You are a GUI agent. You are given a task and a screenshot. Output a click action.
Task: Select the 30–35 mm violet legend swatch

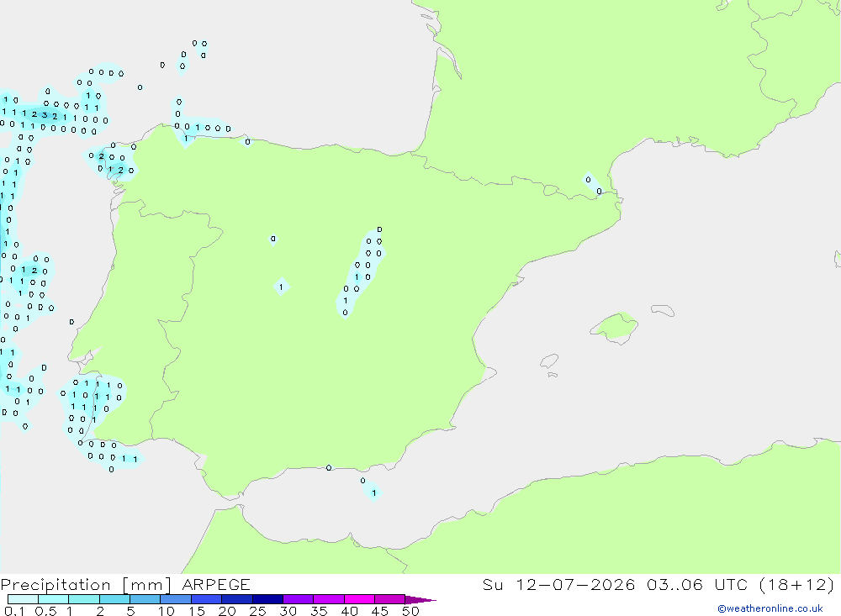tap(298, 599)
